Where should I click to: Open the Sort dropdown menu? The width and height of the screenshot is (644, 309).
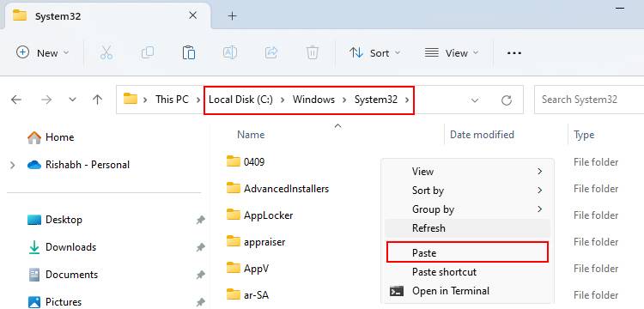[374, 53]
